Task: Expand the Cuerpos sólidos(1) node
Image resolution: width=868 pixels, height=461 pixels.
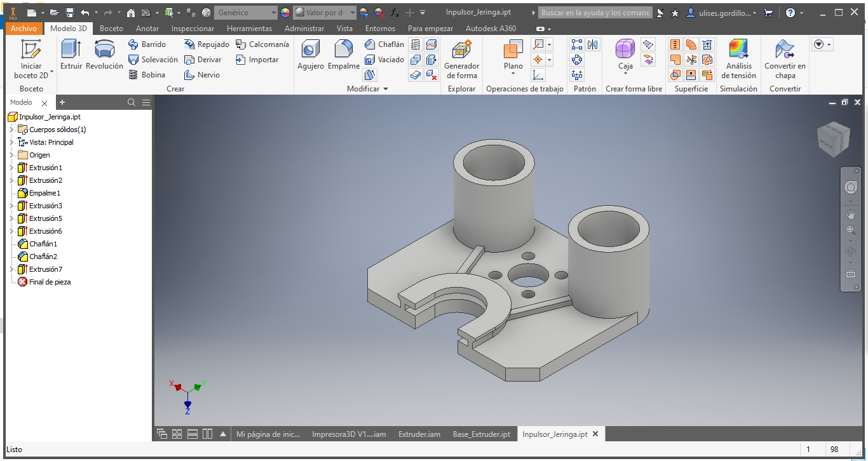Action: coord(11,130)
